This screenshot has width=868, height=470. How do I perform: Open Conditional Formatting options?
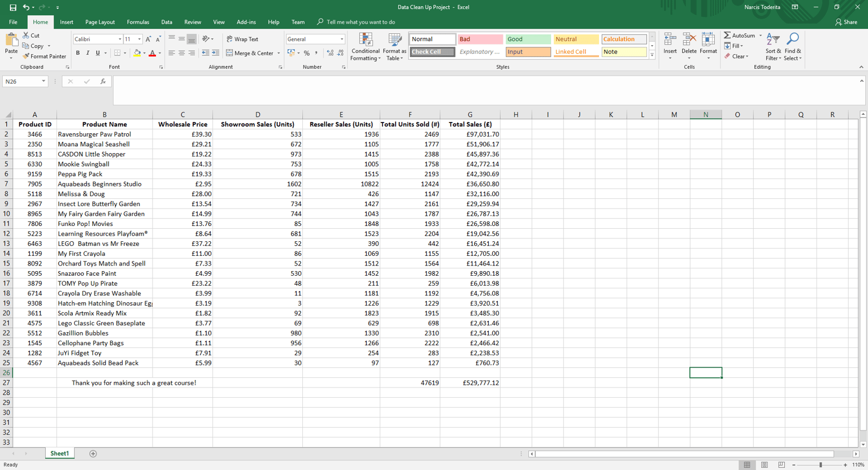[x=365, y=47]
